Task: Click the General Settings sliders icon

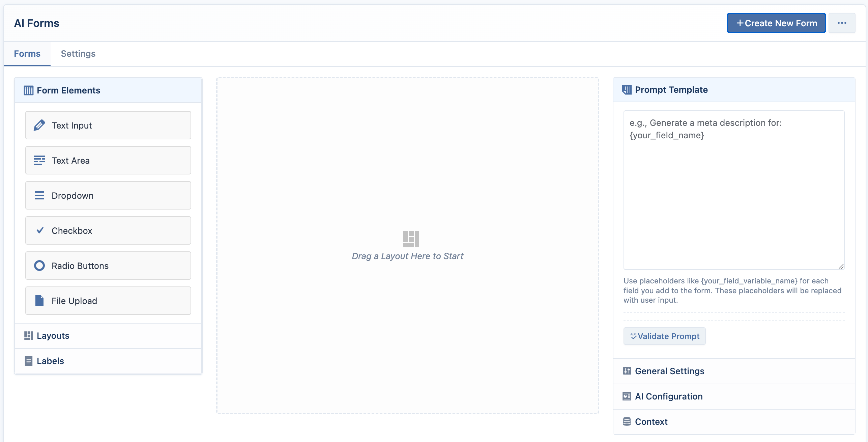Action: [x=627, y=371]
